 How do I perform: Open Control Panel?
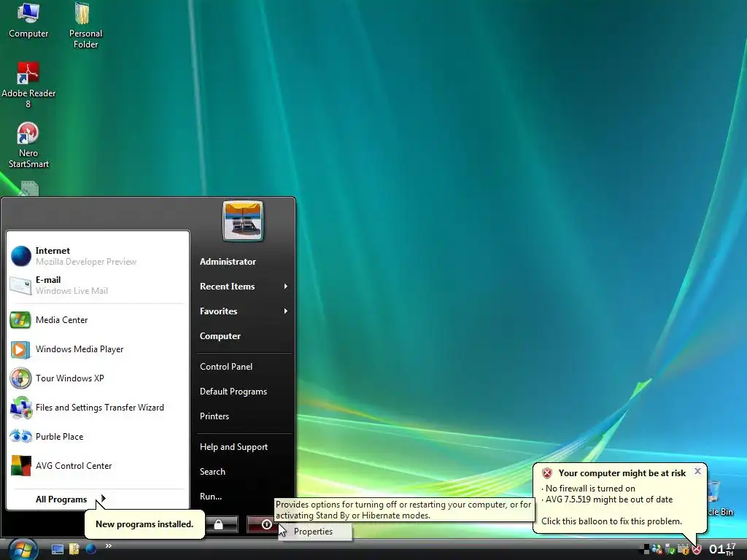[244, 367]
